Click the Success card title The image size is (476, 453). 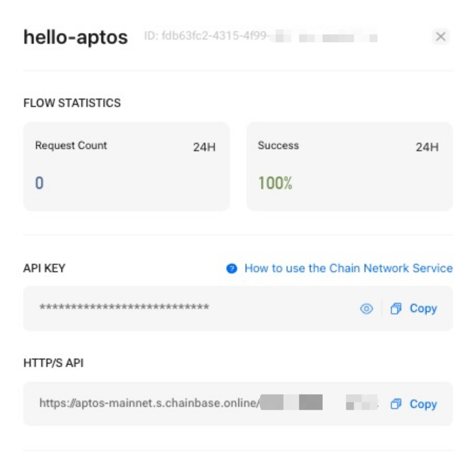click(278, 145)
